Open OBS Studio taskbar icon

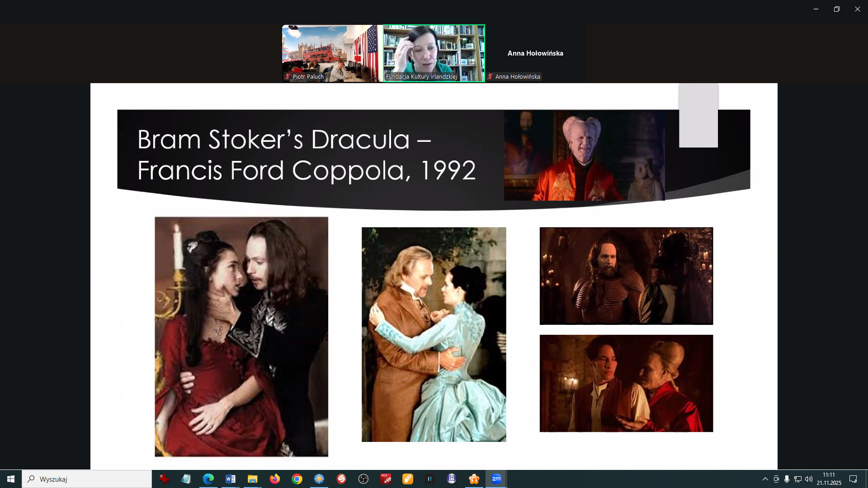click(363, 479)
